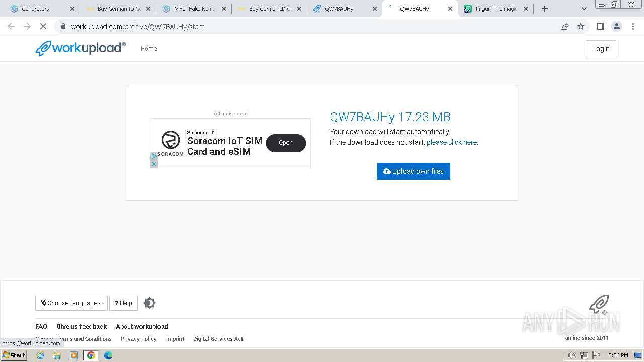Open the Soracom ad with Open button

click(x=286, y=143)
